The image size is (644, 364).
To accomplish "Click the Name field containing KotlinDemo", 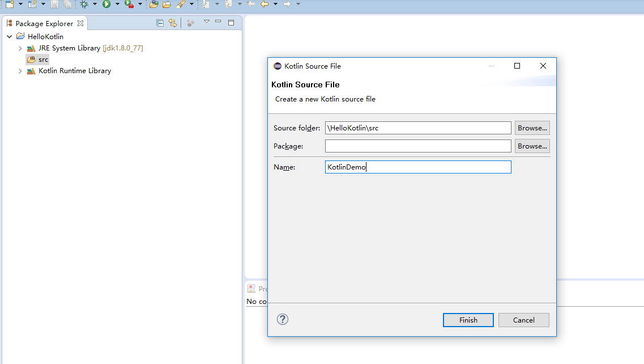I will click(x=418, y=167).
